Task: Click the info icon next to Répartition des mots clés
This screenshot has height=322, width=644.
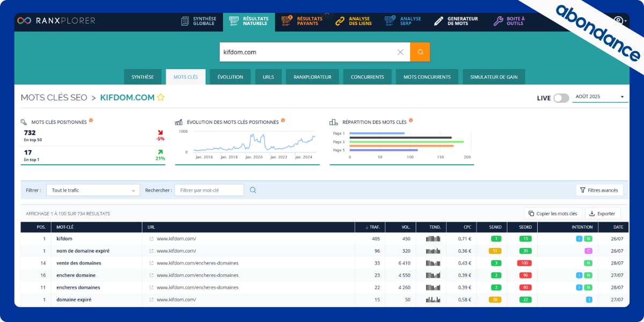Action: pyautogui.click(x=411, y=121)
